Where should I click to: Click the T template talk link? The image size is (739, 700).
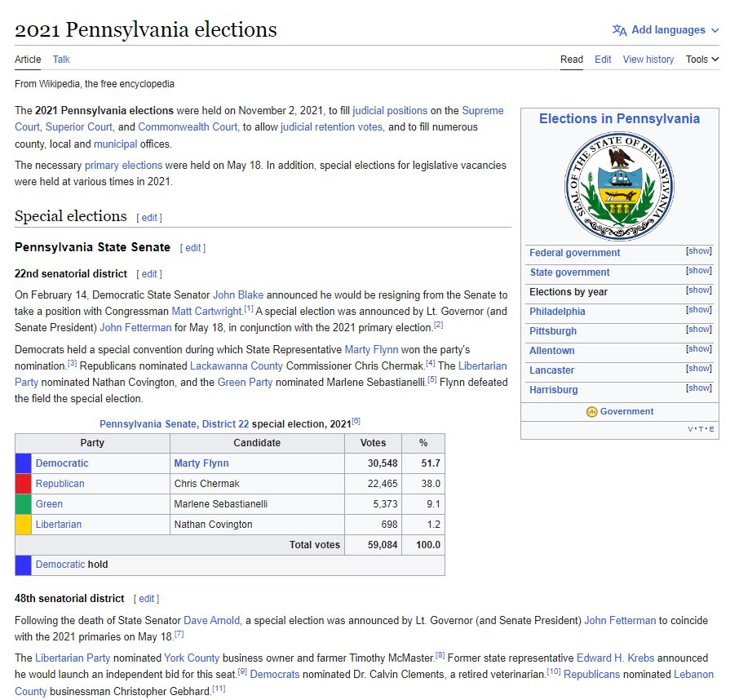[701, 429]
